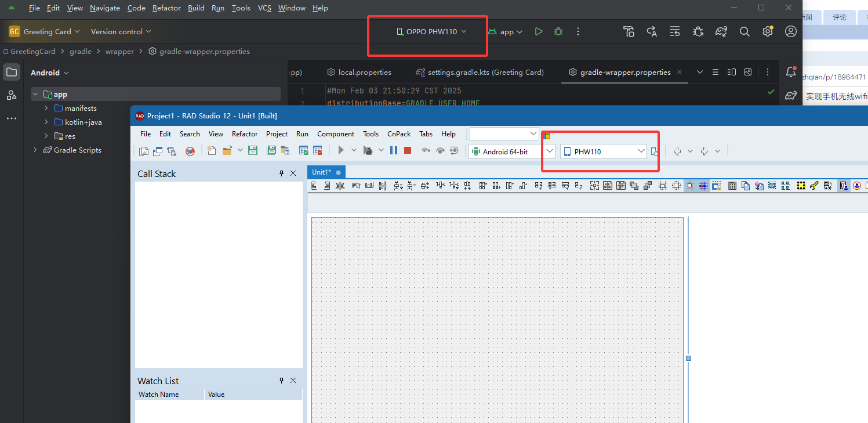This screenshot has height=423, width=868.
Task: Toggle the grid display icon in CnPack toolbar
Action: tap(703, 186)
